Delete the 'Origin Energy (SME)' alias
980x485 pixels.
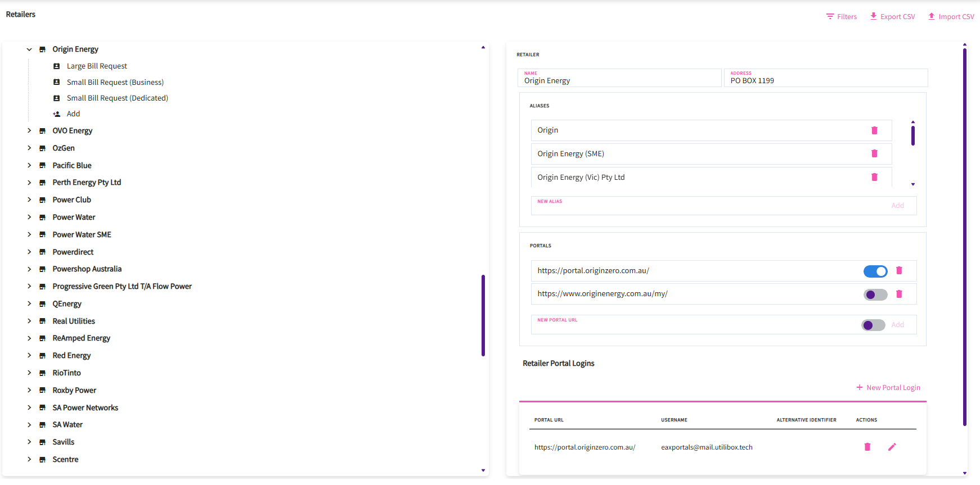click(874, 153)
